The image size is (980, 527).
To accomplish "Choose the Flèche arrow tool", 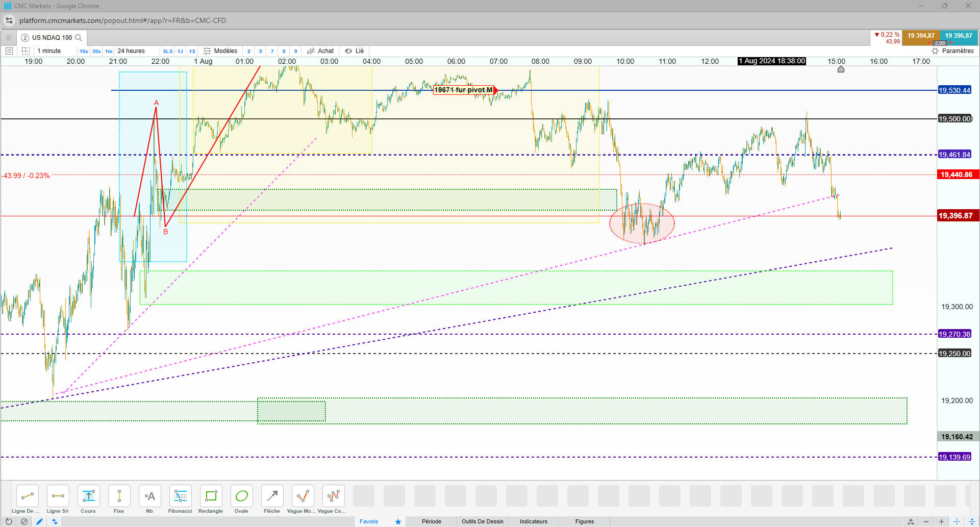I will coord(272,499).
